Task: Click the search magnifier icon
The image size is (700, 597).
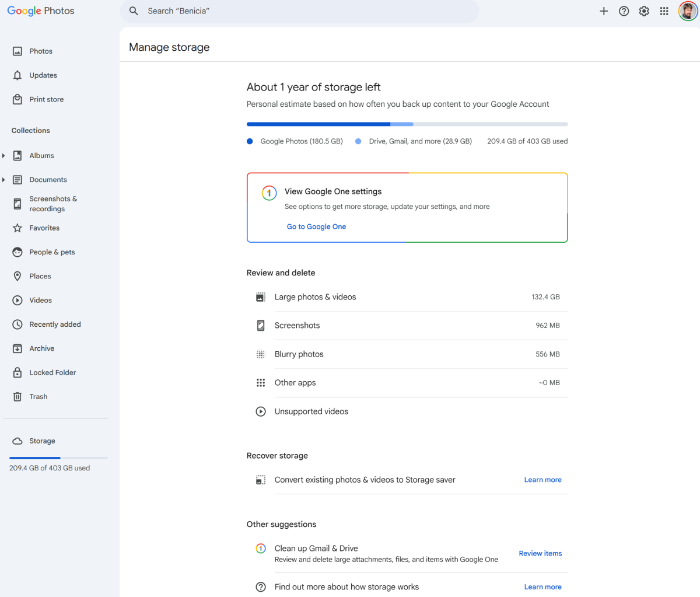Action: [x=134, y=11]
